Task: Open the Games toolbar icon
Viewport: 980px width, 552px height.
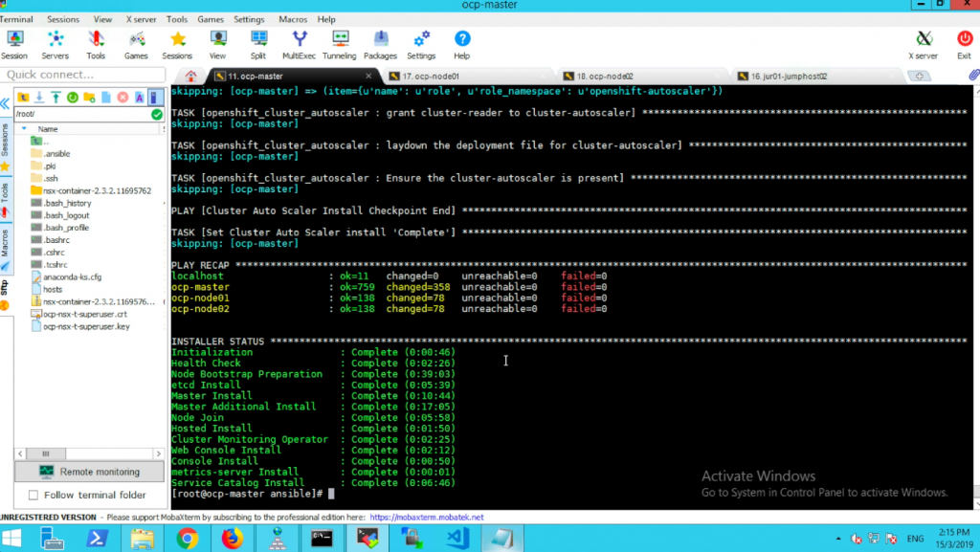Action: [136, 45]
